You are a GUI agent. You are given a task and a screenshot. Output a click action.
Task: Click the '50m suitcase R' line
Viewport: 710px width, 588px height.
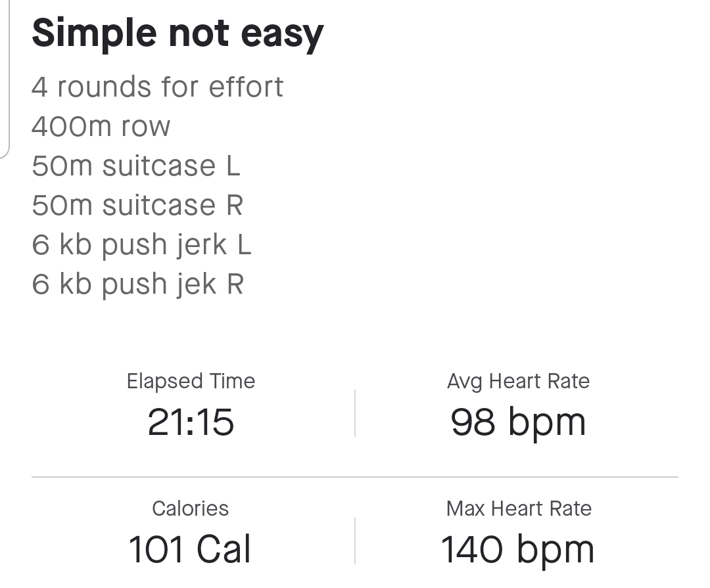click(137, 205)
